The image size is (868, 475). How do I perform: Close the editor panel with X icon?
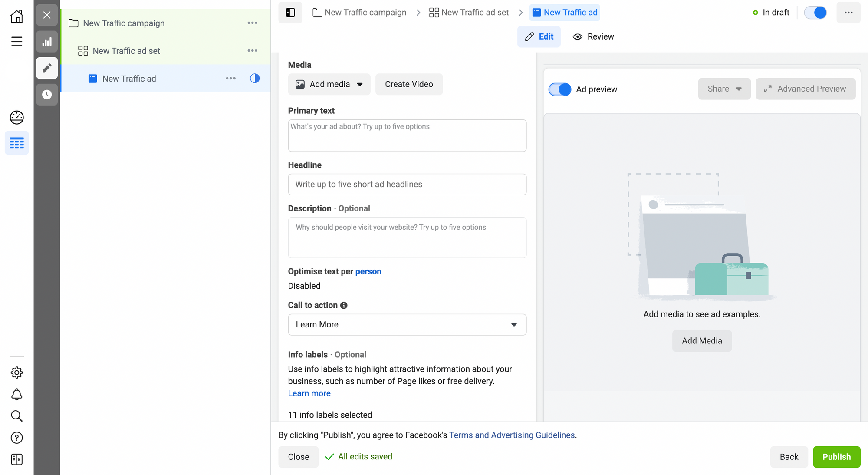47,15
